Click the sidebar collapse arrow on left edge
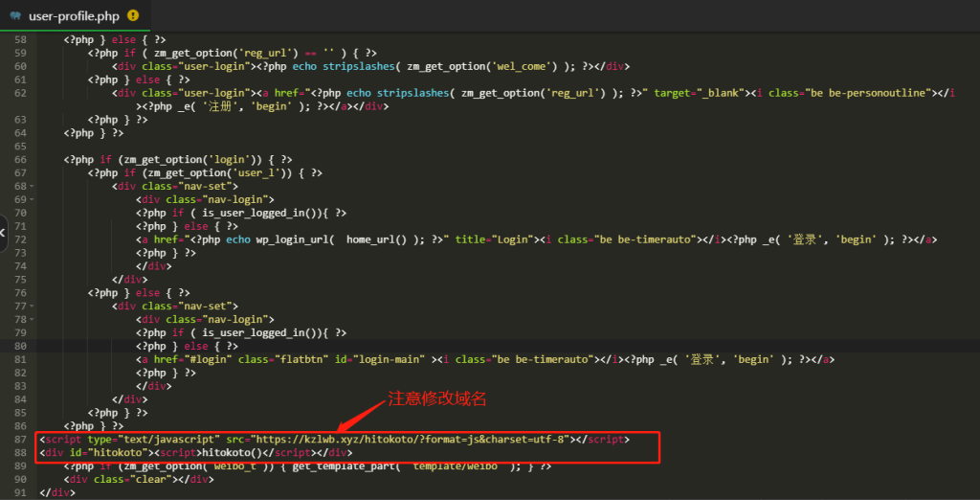The height and width of the screenshot is (500, 980). tap(3, 233)
